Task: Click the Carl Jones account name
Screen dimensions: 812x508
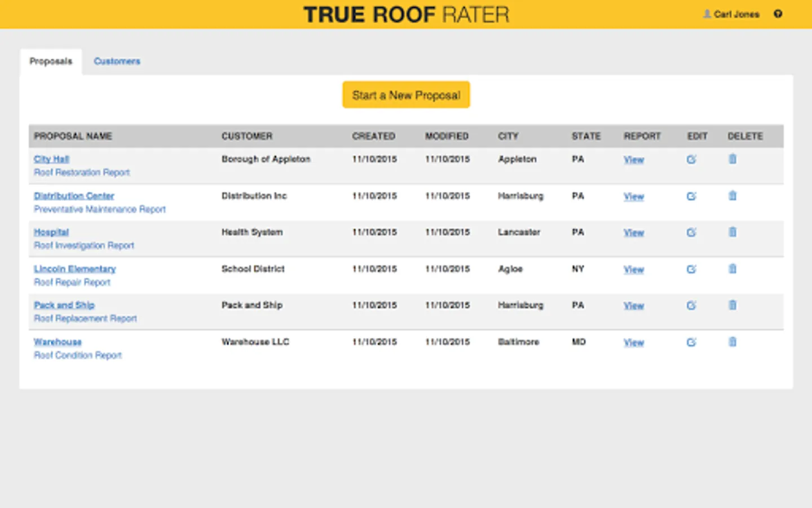Action: click(736, 14)
